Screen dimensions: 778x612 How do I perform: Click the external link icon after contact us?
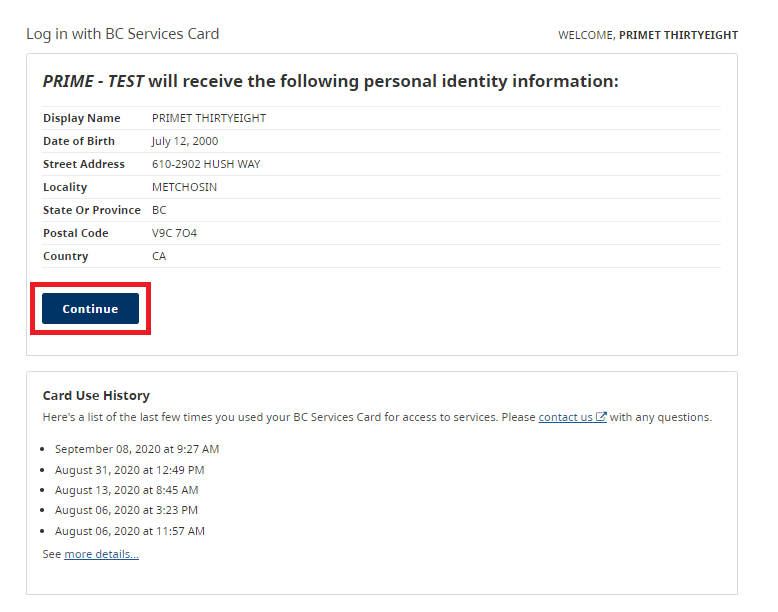[x=601, y=416]
